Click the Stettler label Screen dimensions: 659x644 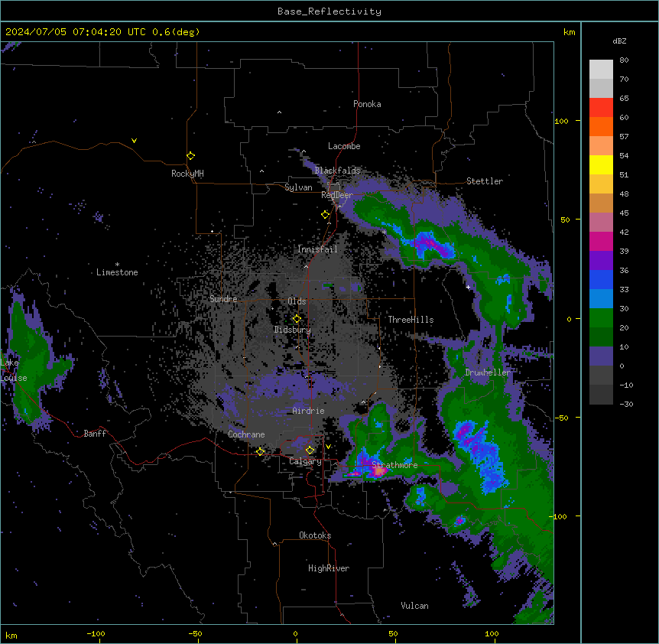[485, 181]
